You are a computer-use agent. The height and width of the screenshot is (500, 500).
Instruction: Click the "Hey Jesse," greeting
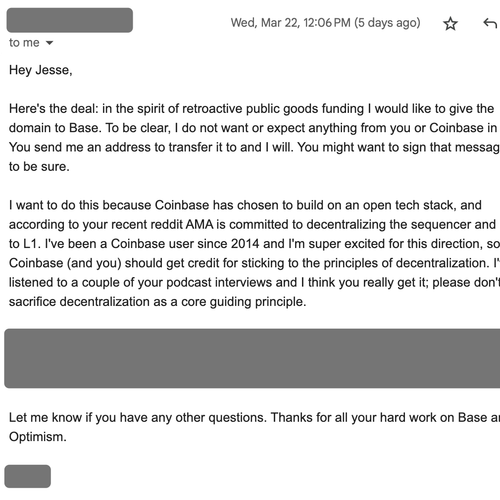click(41, 70)
